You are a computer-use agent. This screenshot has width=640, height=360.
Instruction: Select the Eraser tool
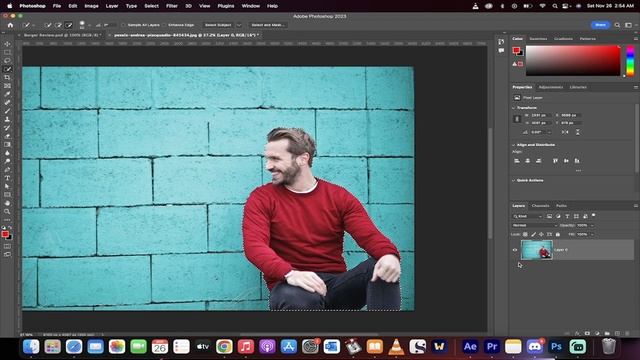pyautogui.click(x=7, y=136)
